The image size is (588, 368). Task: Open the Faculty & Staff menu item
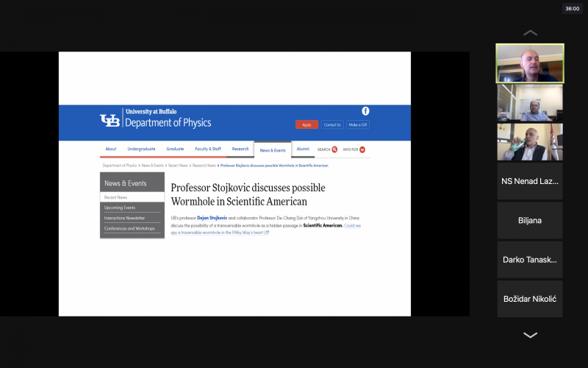[x=208, y=149]
